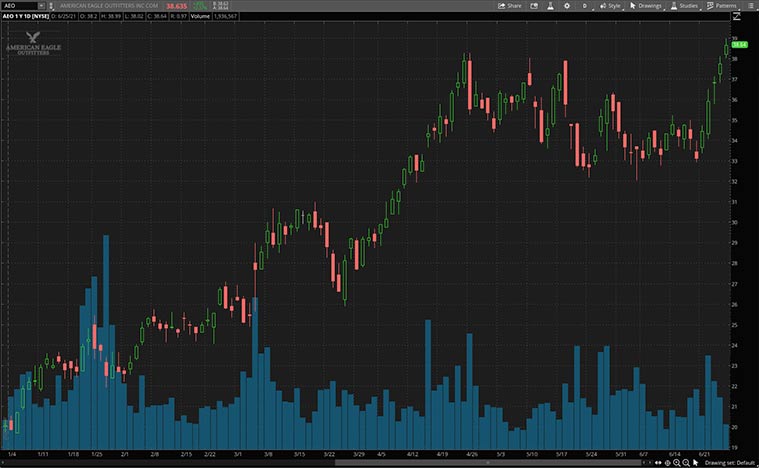Click the 3/8 date label on the time axis
Image resolution: width=759 pixels, height=468 pixels.
(x=268, y=454)
